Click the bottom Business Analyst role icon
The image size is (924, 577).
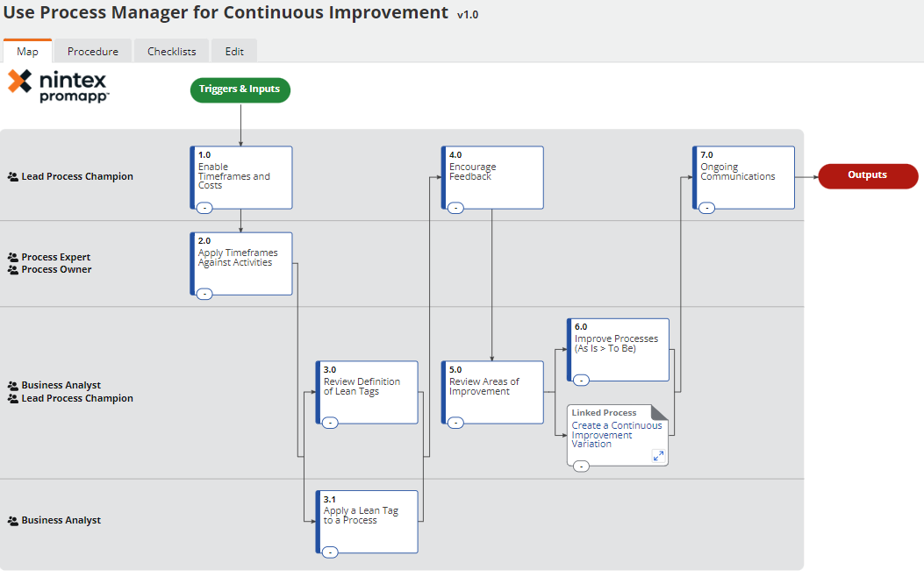pyautogui.click(x=13, y=521)
